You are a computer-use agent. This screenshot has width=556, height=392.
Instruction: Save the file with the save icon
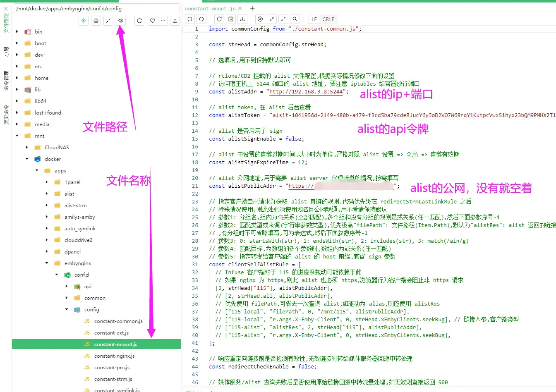click(230, 19)
